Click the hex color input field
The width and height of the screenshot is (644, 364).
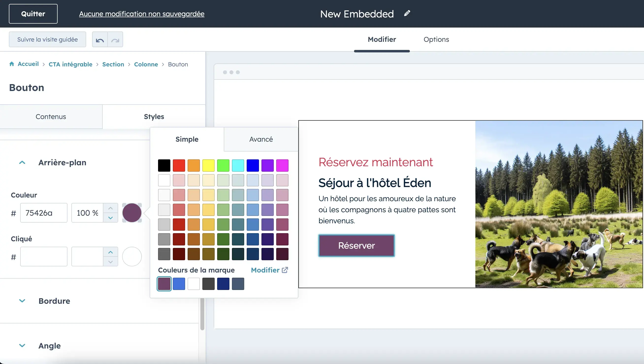[43, 213]
